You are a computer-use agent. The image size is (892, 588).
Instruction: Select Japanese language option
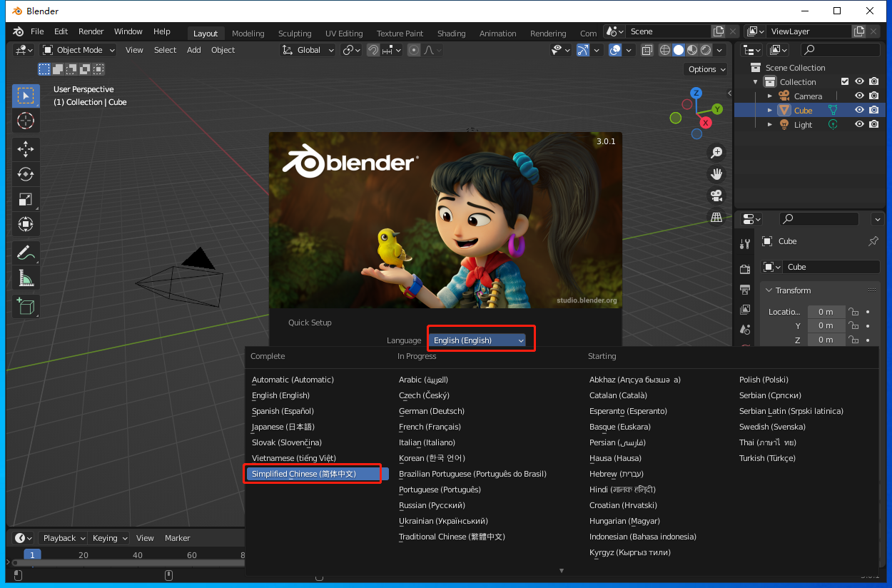(283, 427)
